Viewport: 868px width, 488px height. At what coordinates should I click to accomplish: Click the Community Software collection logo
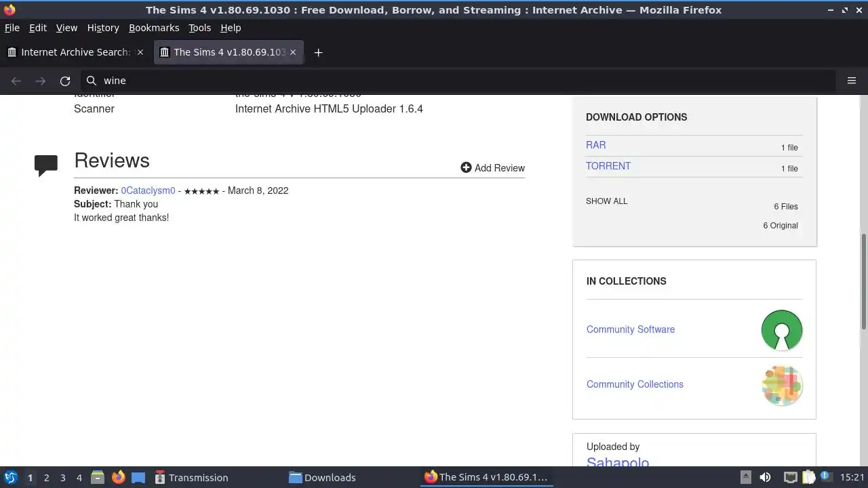[x=782, y=330]
